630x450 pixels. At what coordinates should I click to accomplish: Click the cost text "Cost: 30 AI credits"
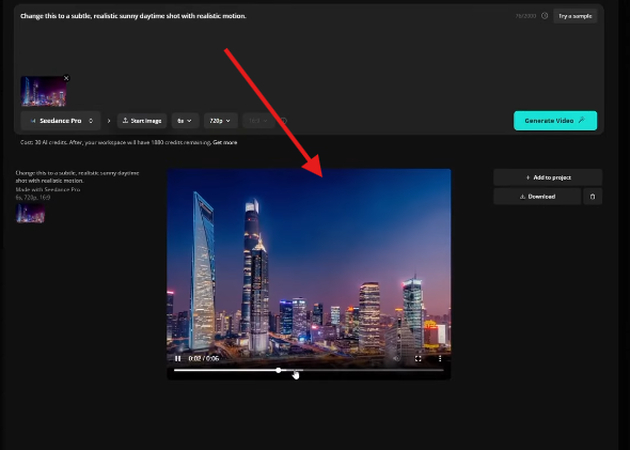[x=43, y=142]
